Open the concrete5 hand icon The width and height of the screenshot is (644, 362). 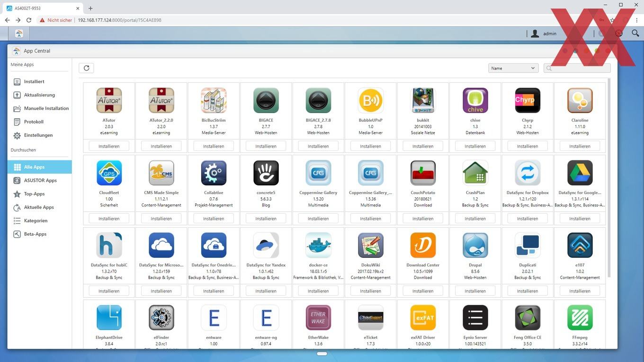click(266, 173)
